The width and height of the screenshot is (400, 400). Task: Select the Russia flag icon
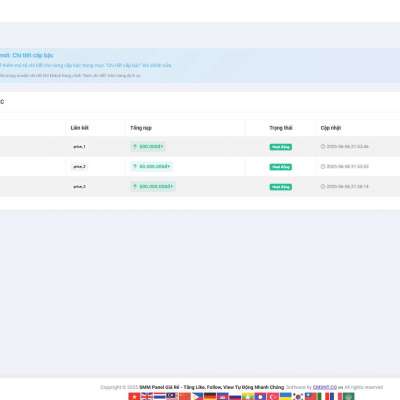tap(235, 396)
